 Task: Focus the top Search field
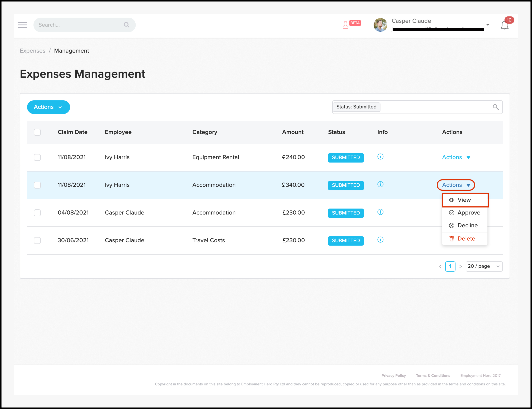pyautogui.click(x=80, y=25)
